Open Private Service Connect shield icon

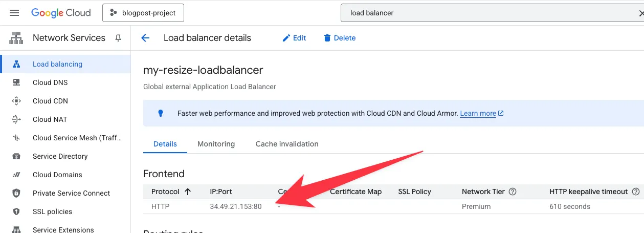[x=16, y=193]
